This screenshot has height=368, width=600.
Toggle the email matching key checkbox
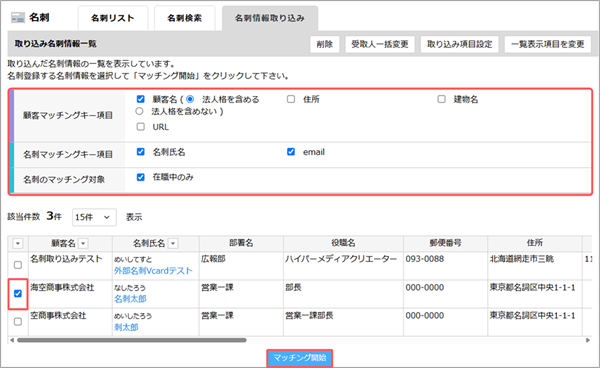[x=291, y=152]
